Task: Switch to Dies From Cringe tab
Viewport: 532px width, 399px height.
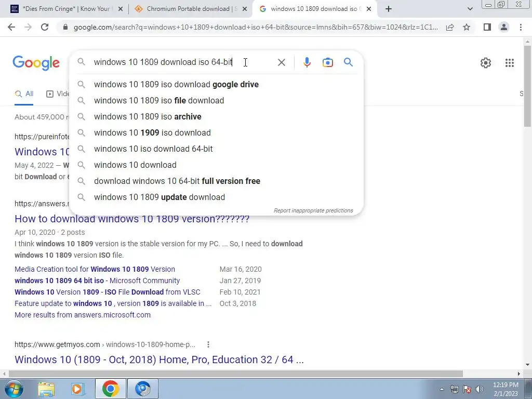Action: tap(66, 9)
